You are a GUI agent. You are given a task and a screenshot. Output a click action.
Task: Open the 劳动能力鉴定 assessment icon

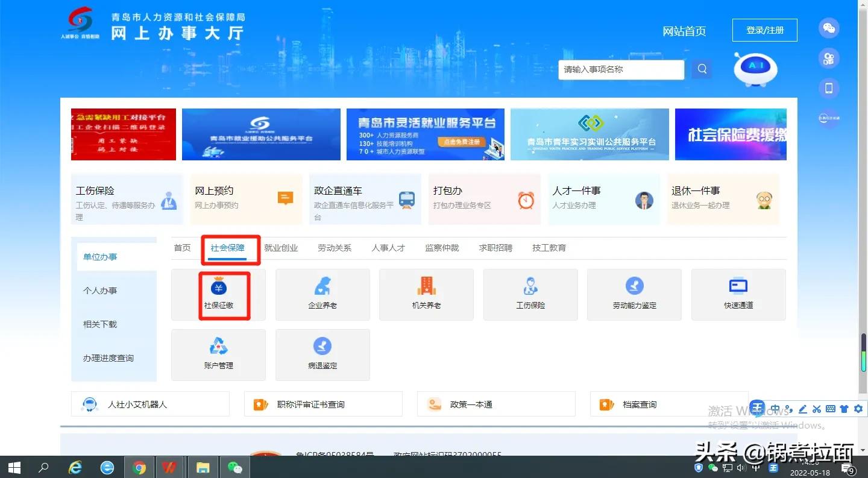[634, 294]
